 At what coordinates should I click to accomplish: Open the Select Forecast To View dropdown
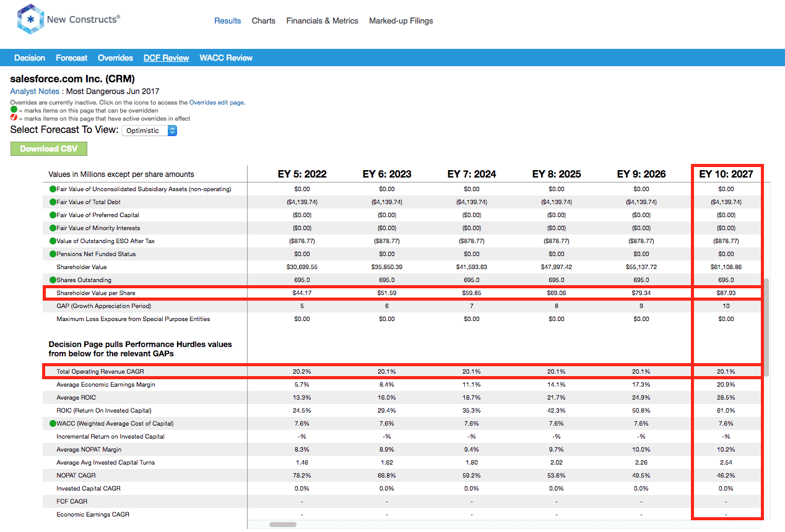(149, 131)
